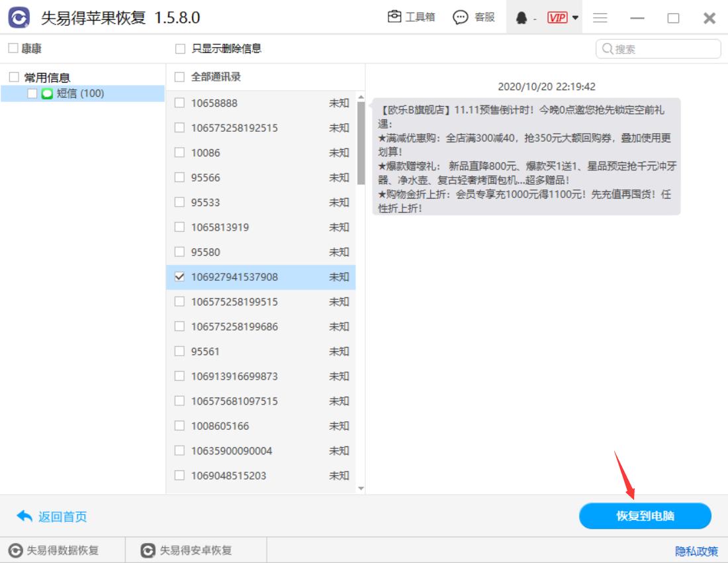Check the 全部通讯录 checkbox

click(x=179, y=77)
